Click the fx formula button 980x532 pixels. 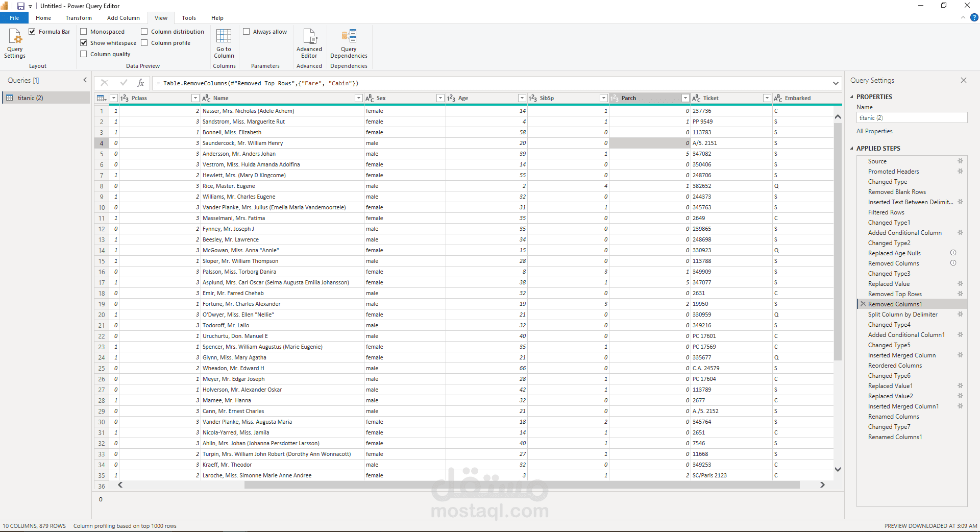coord(141,83)
